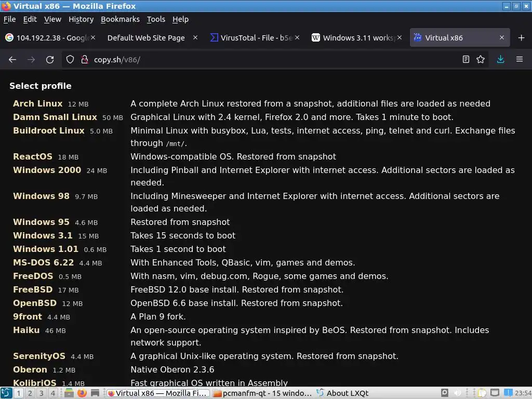
Task: Select the FreeBSD profile
Action: [33, 289]
